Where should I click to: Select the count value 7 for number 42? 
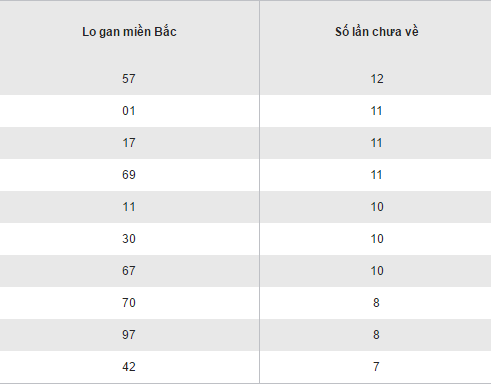pyautogui.click(x=376, y=367)
